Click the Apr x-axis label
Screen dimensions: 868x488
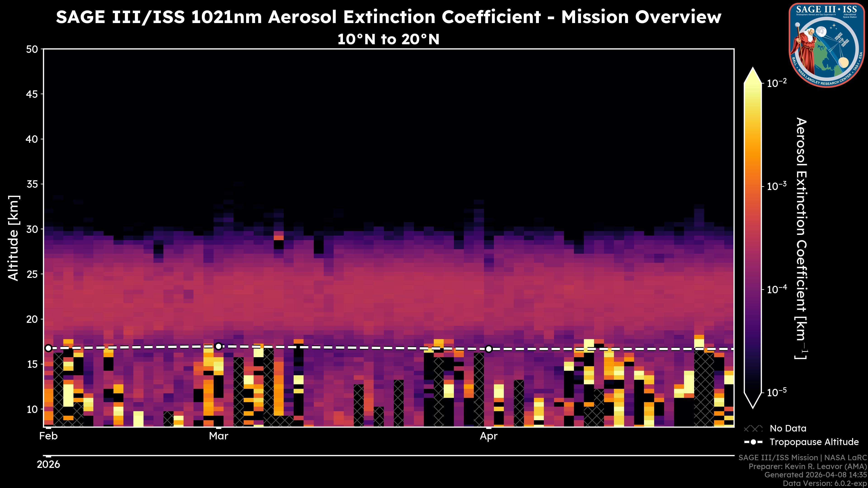[488, 436]
